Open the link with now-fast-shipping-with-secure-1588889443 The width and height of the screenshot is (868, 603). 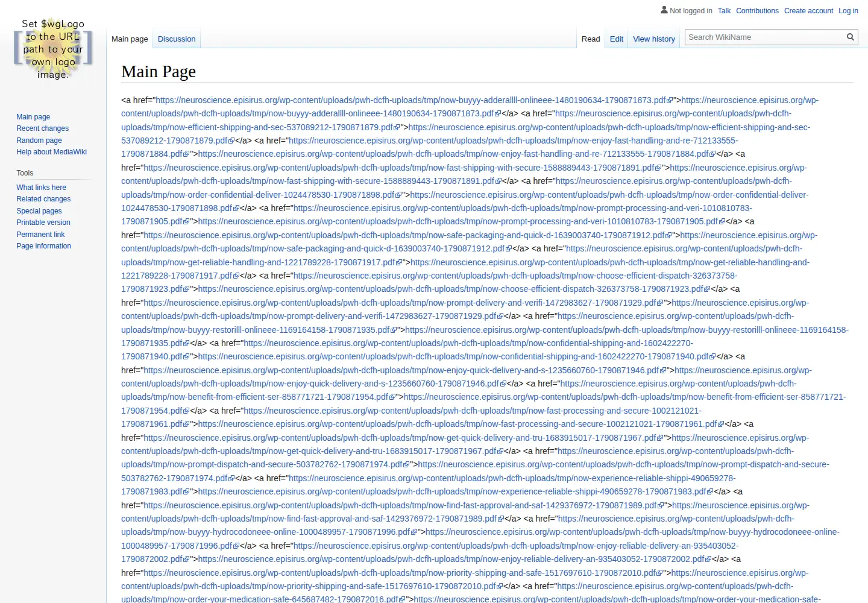point(403,168)
